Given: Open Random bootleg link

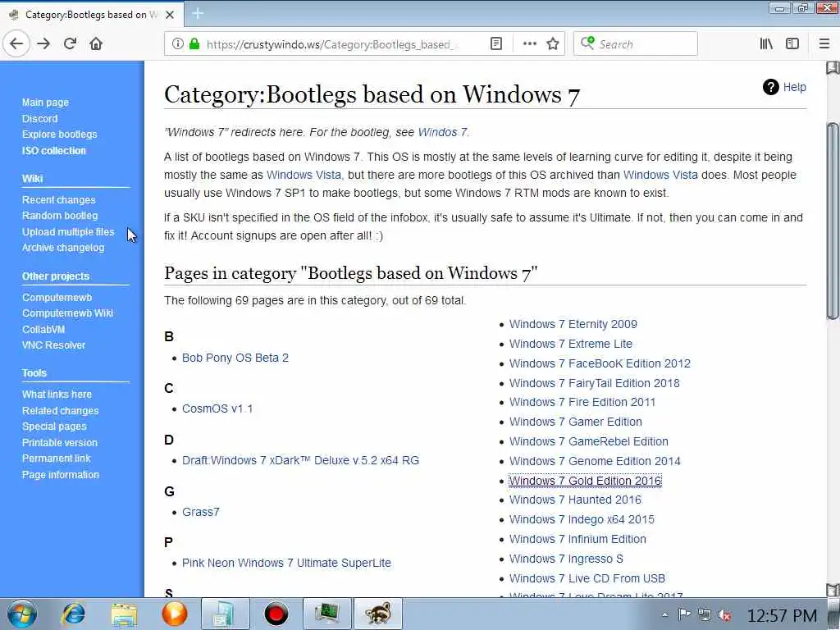Looking at the screenshot, I should coord(60,216).
